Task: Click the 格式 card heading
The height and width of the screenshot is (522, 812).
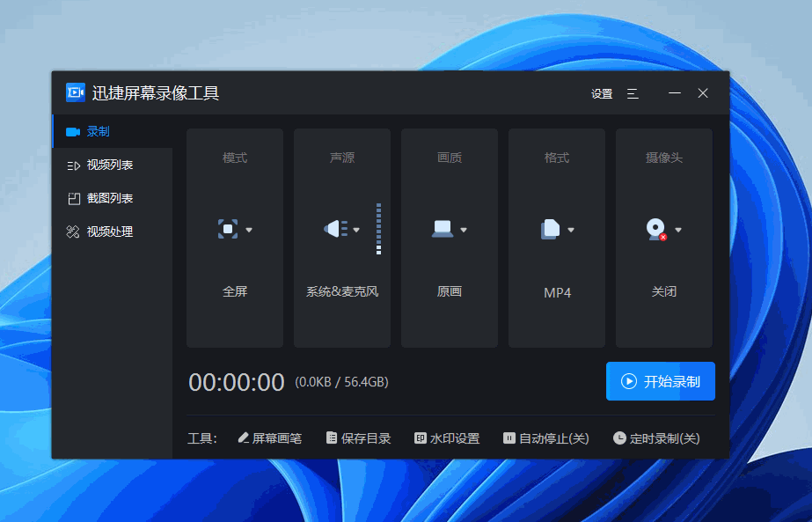Action: pyautogui.click(x=557, y=158)
